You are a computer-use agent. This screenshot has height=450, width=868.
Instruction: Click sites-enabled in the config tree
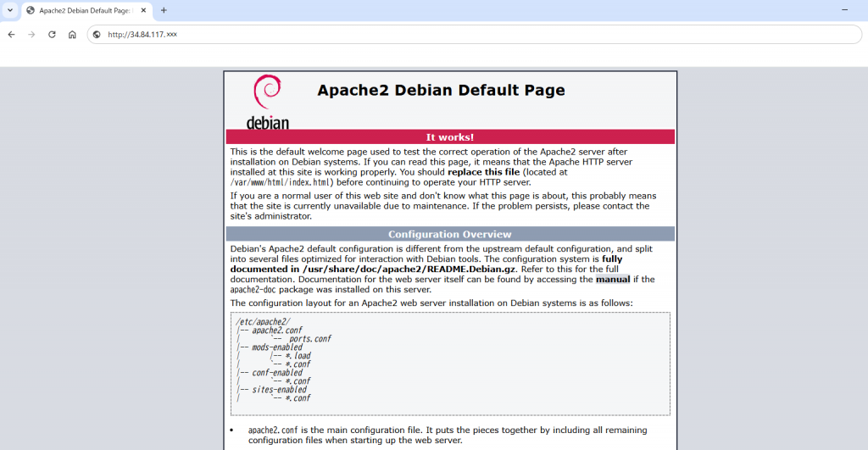[279, 390]
